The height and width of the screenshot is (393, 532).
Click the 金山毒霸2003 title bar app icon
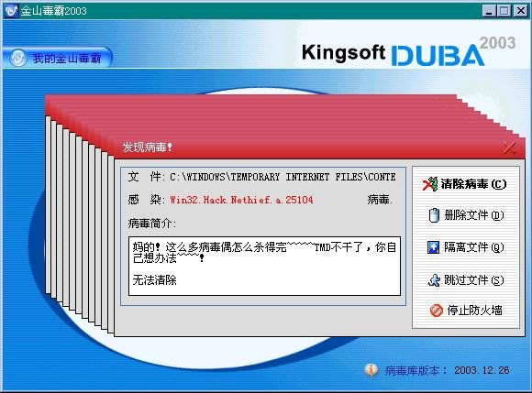tap(11, 11)
